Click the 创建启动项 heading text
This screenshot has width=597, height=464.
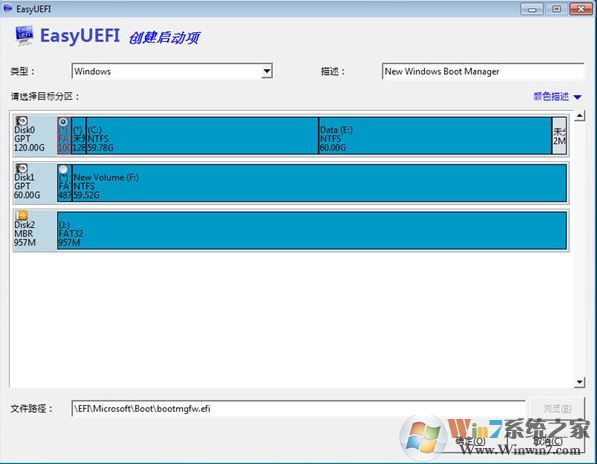tap(164, 37)
